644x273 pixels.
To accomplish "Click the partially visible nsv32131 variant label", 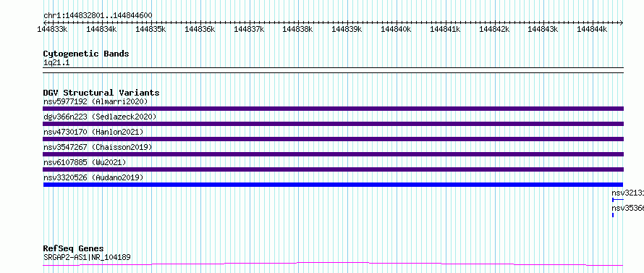I will click(627, 193).
